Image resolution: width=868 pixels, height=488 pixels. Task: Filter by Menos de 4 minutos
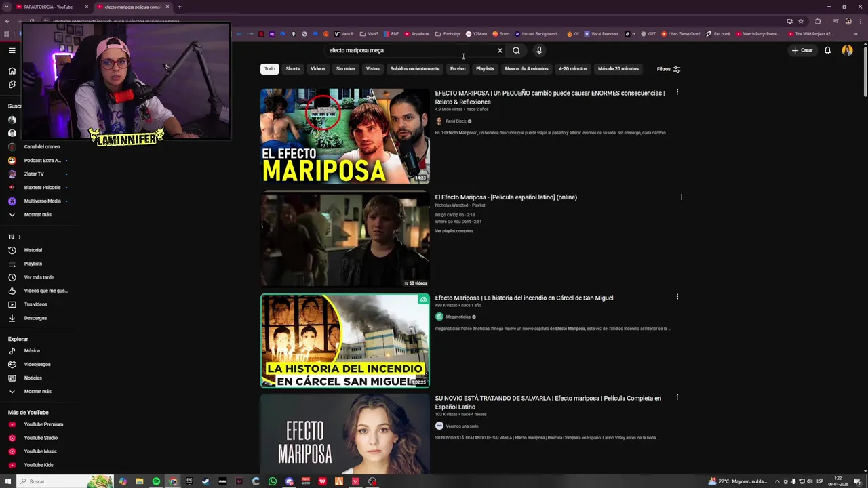[526, 68]
